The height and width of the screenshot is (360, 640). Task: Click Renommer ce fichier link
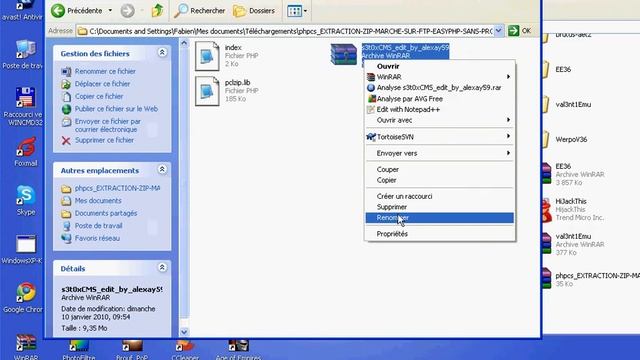[x=105, y=71]
